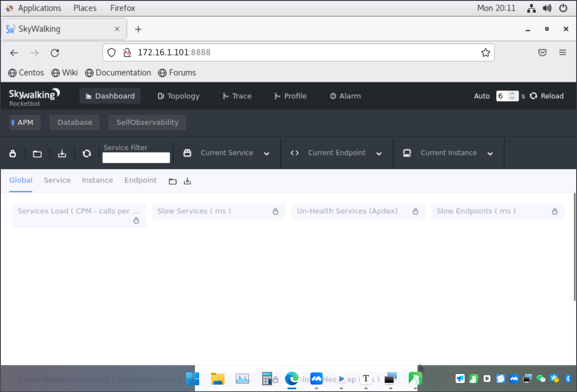Open the Alarm page
The image size is (577, 392).
[x=345, y=96]
